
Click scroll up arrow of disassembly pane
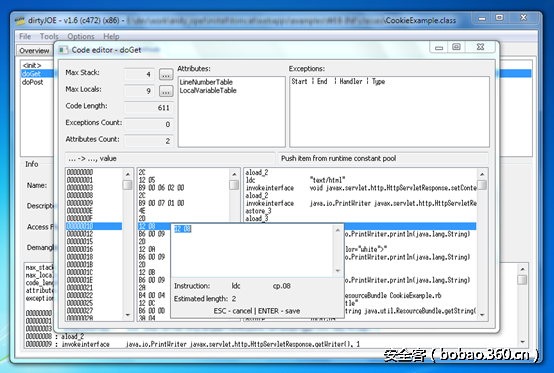pos(482,174)
